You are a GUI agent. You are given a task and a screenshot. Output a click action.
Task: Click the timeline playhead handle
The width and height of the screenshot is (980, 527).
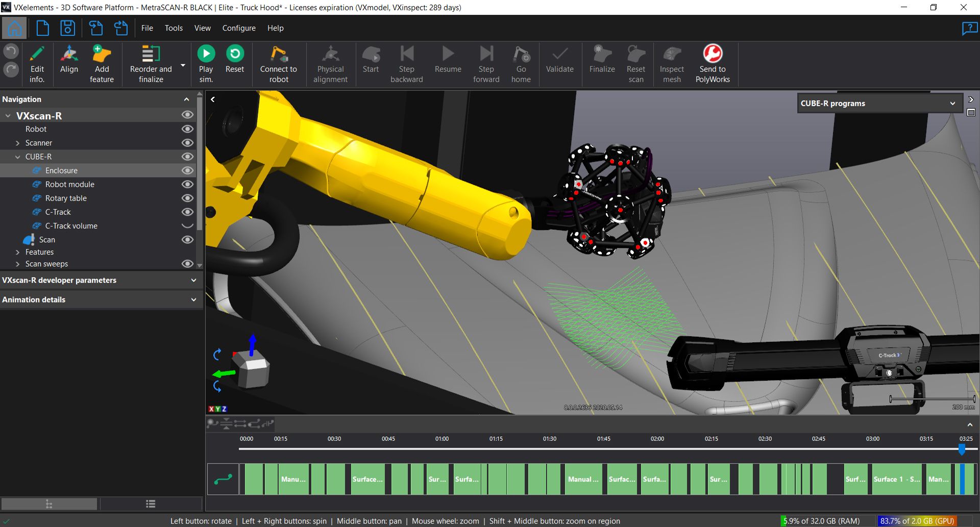click(962, 449)
